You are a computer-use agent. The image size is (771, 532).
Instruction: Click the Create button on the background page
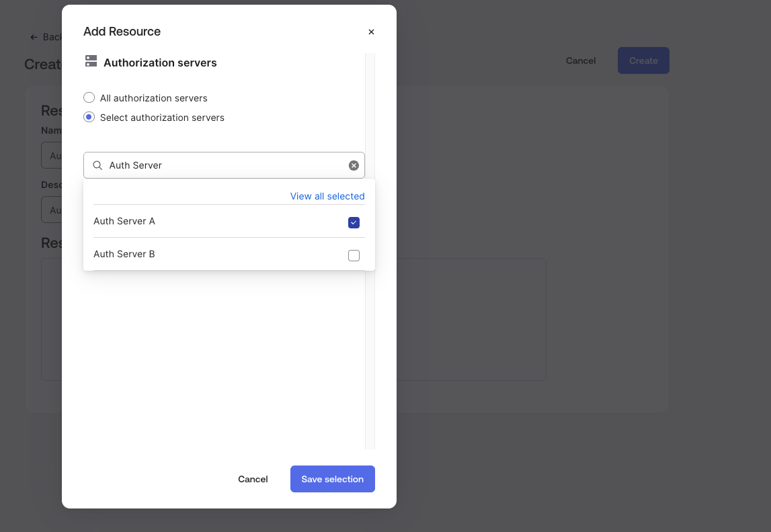[643, 60]
